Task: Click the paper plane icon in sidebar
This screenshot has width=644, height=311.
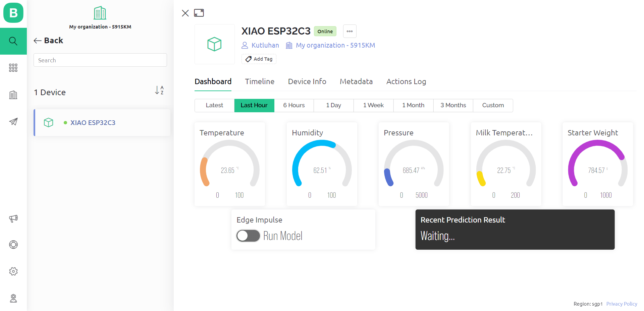Action: coord(13,122)
